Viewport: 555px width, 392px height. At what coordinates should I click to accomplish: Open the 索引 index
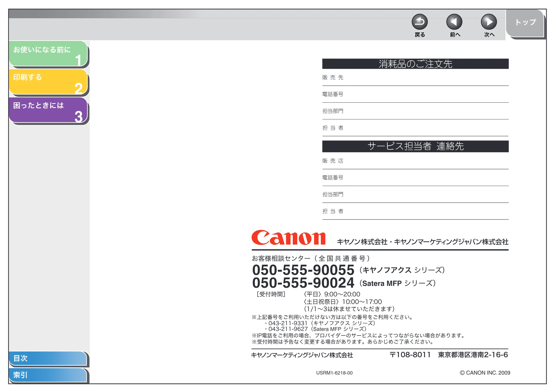48,375
